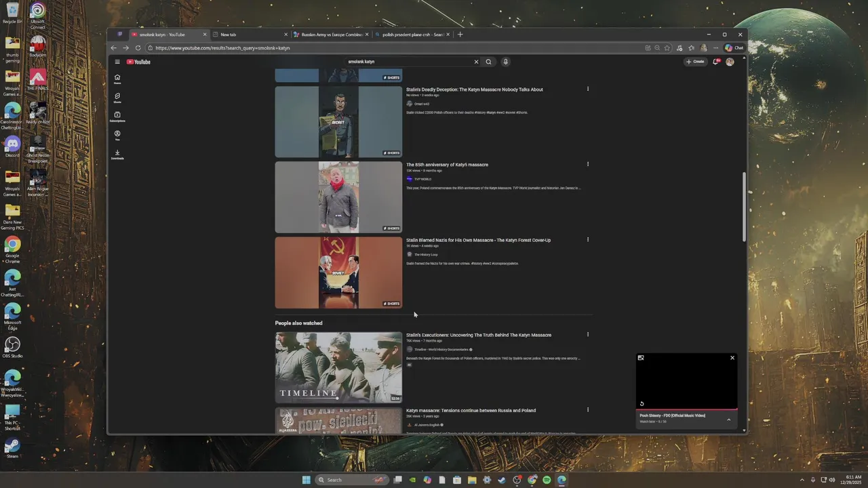This screenshot has height=488, width=868.
Task: Open File Explorer from the taskbar
Action: pos(472,480)
